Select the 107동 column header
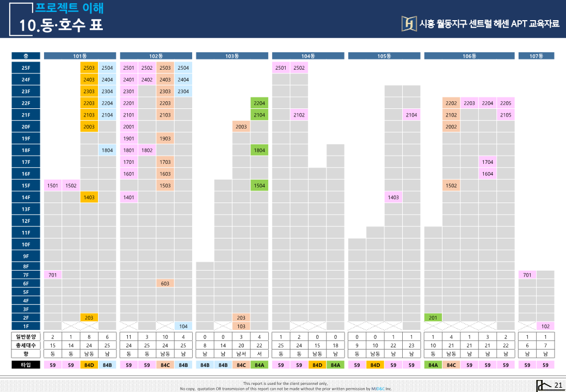 pos(536,56)
